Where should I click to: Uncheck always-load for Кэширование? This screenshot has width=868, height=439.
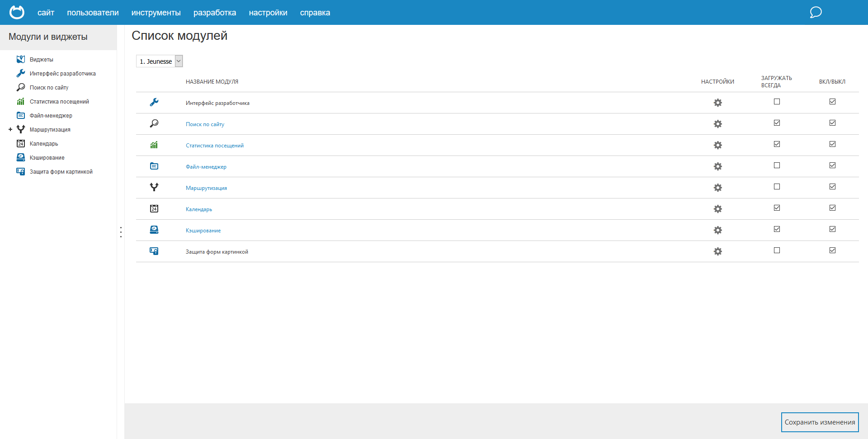tap(777, 229)
